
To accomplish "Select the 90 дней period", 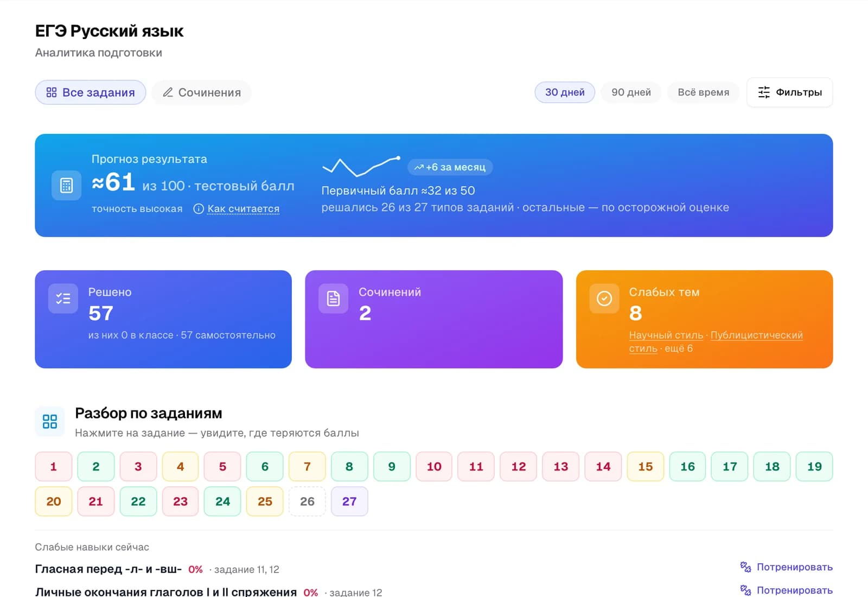I will pyautogui.click(x=631, y=92).
